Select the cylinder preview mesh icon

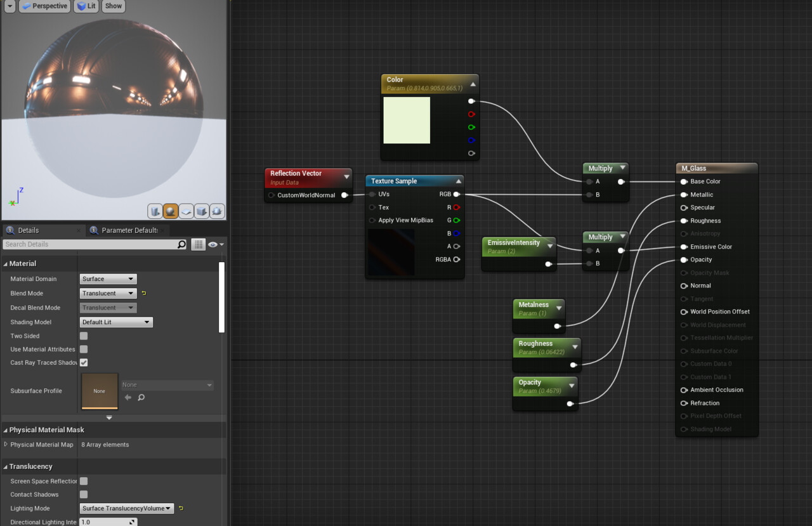[155, 211]
